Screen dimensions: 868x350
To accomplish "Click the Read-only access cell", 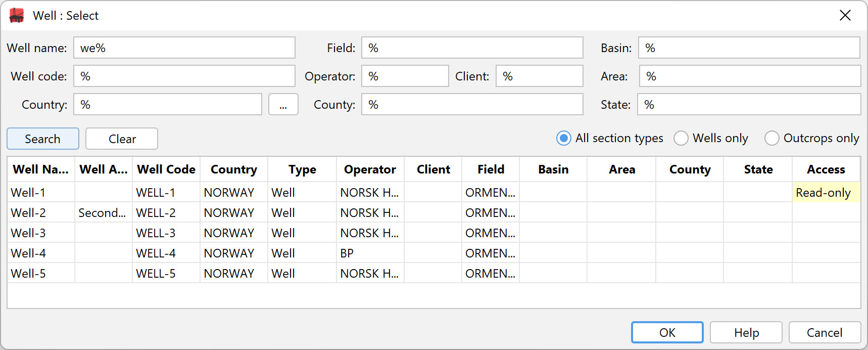I will (826, 192).
